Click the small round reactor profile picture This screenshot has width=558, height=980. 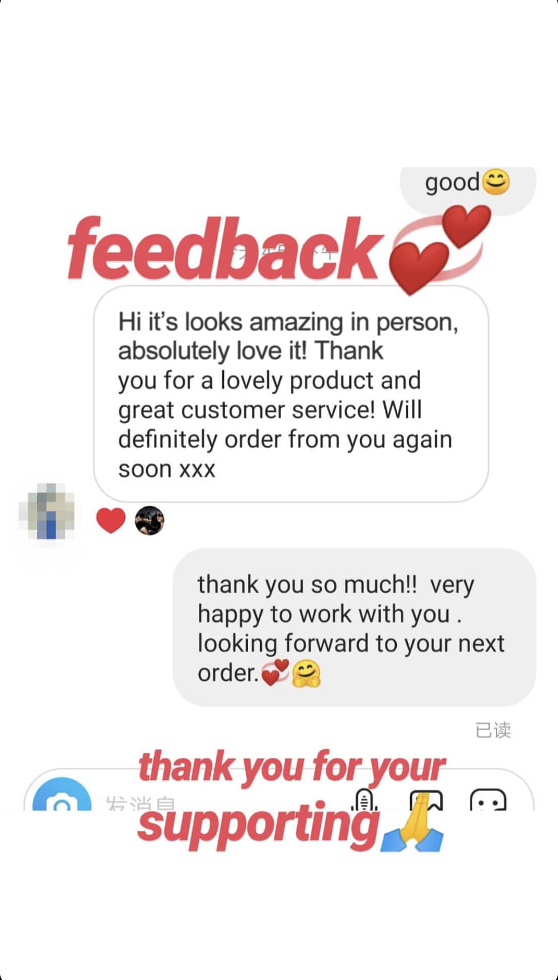149,521
